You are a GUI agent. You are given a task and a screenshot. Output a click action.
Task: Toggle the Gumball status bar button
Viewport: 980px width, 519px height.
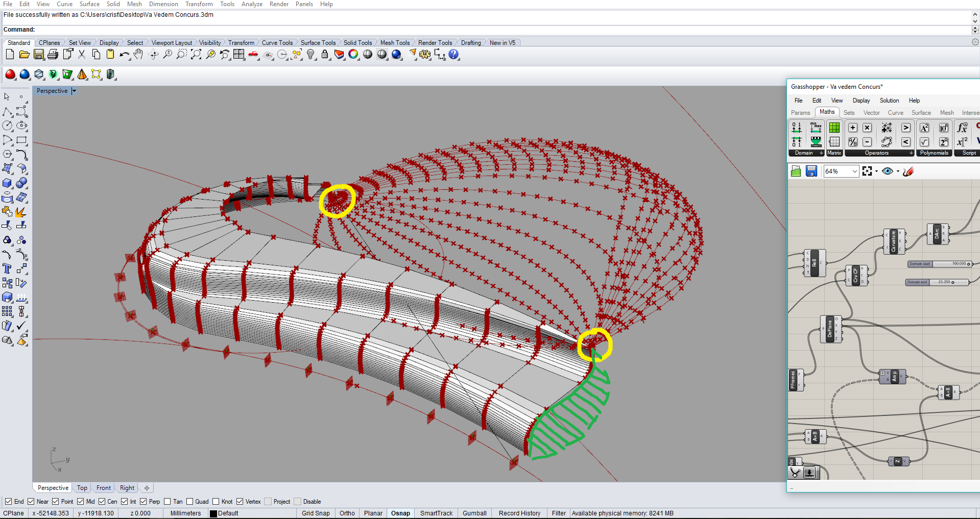click(474, 513)
